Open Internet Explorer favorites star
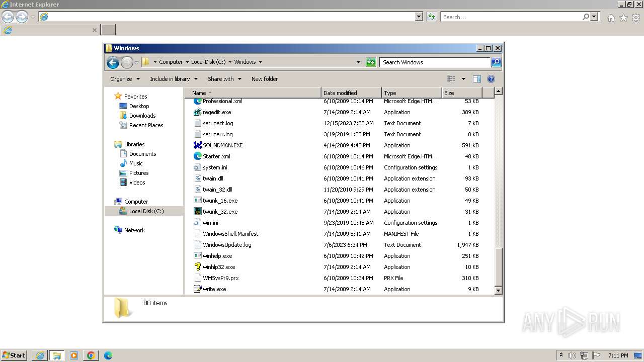 [x=623, y=18]
